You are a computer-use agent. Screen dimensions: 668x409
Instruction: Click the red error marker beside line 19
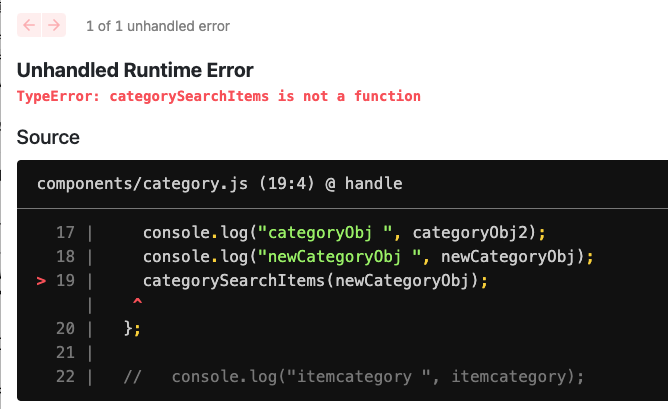coord(41,281)
